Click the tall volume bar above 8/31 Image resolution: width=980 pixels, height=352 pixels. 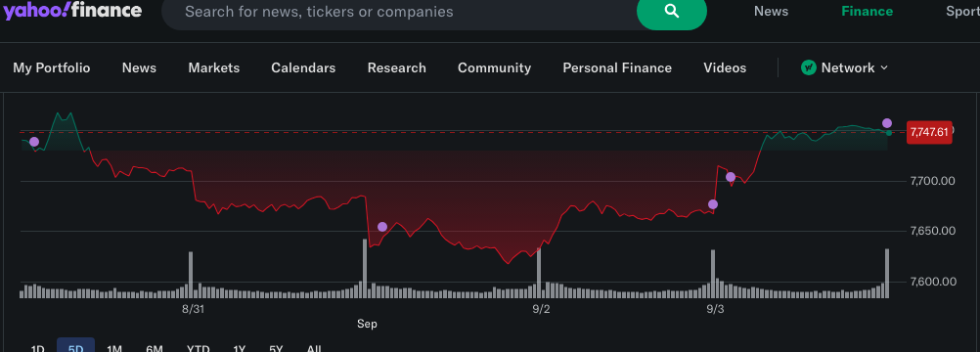tap(191, 275)
